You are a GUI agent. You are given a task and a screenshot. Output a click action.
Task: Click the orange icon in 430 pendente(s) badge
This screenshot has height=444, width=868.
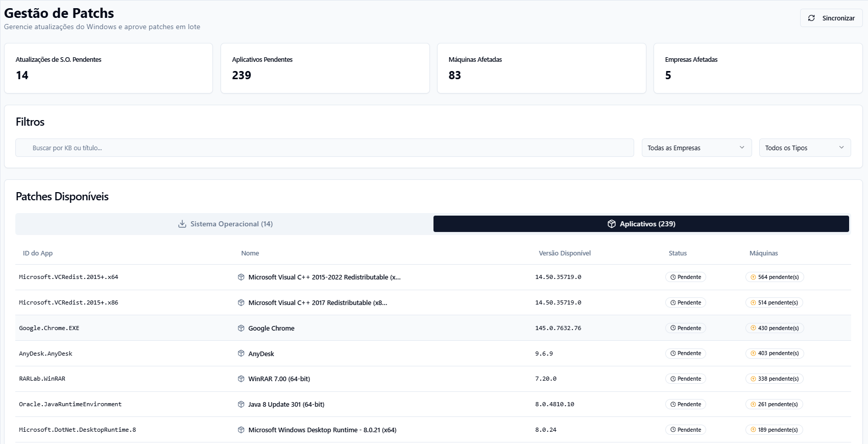click(753, 328)
